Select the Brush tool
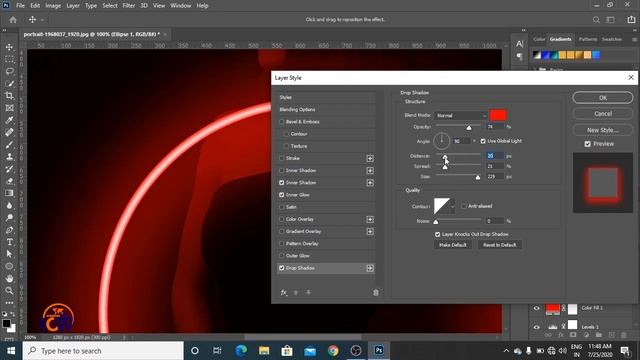The width and height of the screenshot is (640, 360). (9, 144)
